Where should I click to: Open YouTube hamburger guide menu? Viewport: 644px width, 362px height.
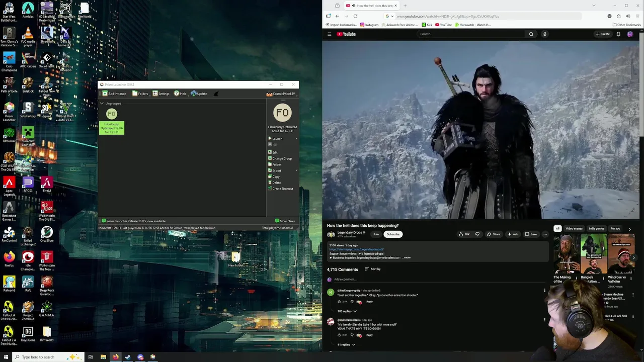tap(330, 34)
